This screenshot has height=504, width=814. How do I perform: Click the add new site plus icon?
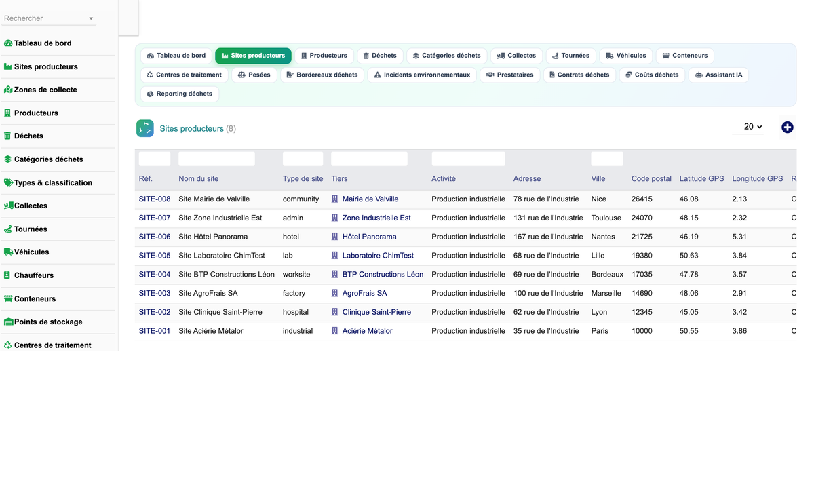(x=787, y=127)
